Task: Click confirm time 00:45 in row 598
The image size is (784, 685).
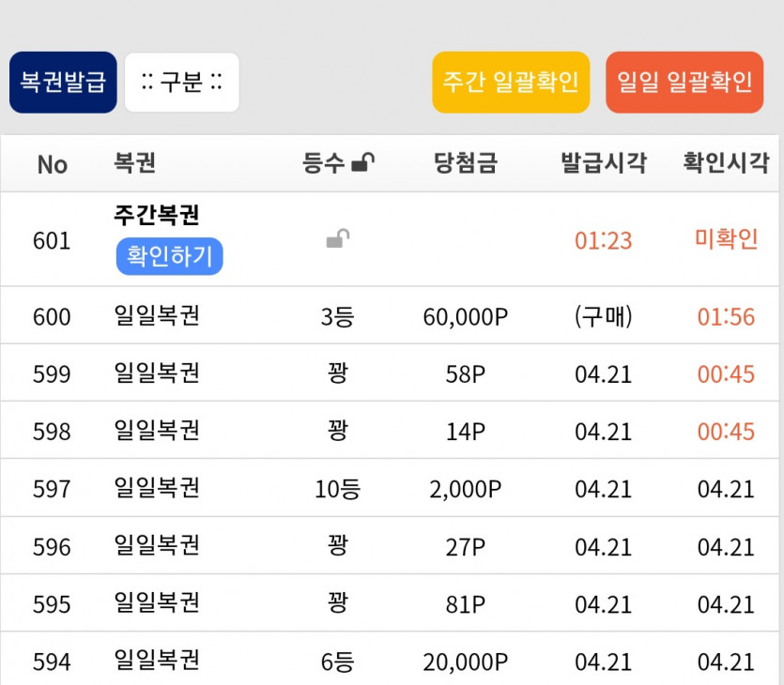Action: coord(726,432)
